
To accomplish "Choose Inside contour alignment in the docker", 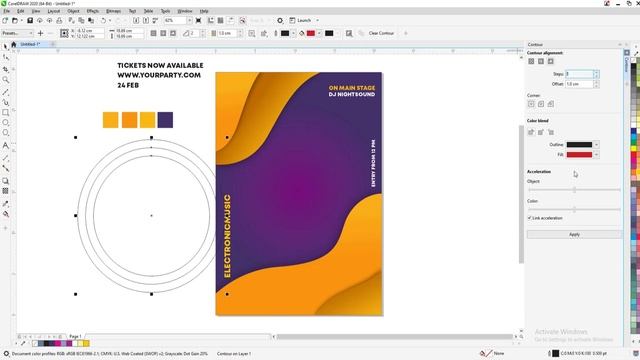I will pyautogui.click(x=541, y=61).
